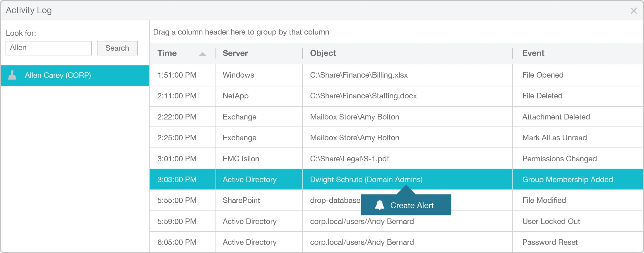Viewport: 644px width, 253px height.
Task: Click the User Locked Out event cell
Action: [x=578, y=221]
